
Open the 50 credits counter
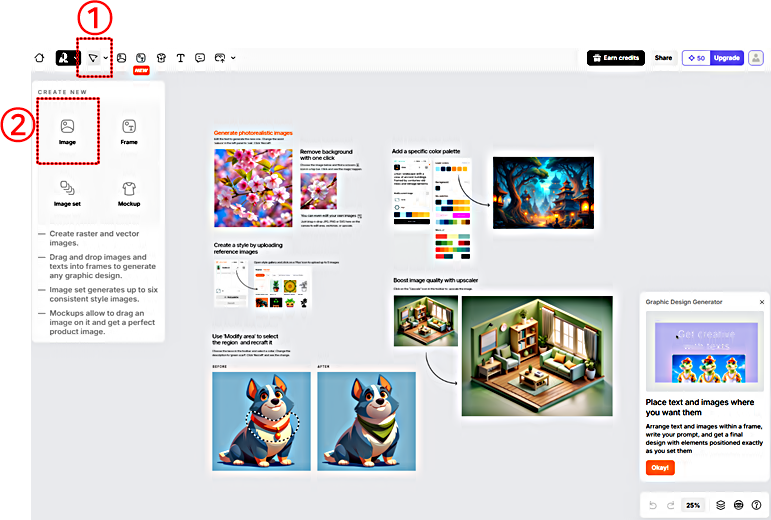[x=696, y=58]
